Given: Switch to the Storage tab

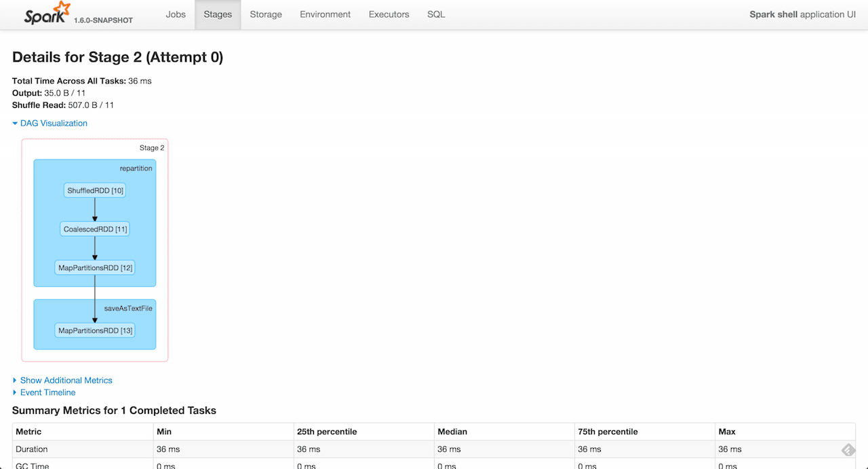Looking at the screenshot, I should 266,14.
